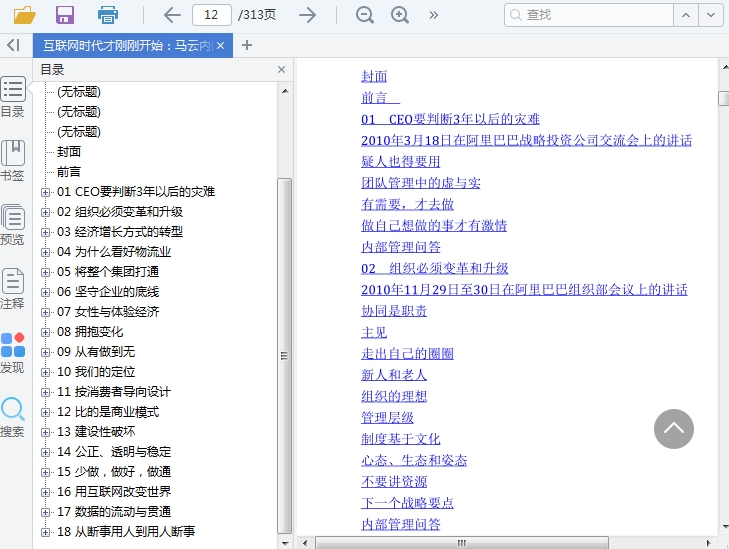Back to top round arrow button
This screenshot has height=549, width=729.
point(674,429)
